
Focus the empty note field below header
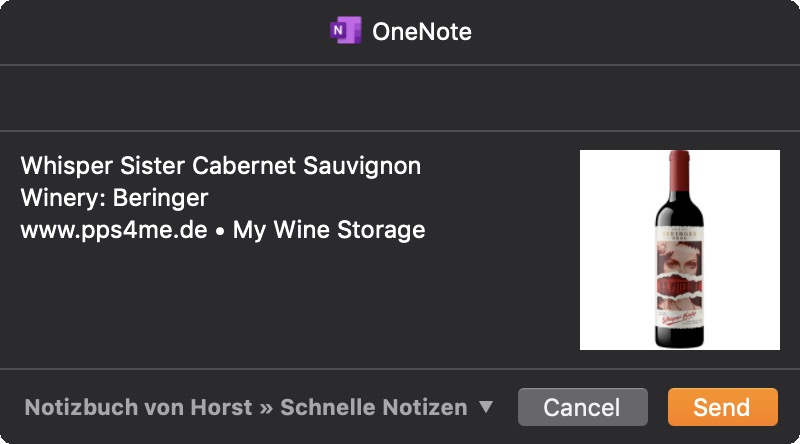click(400, 98)
